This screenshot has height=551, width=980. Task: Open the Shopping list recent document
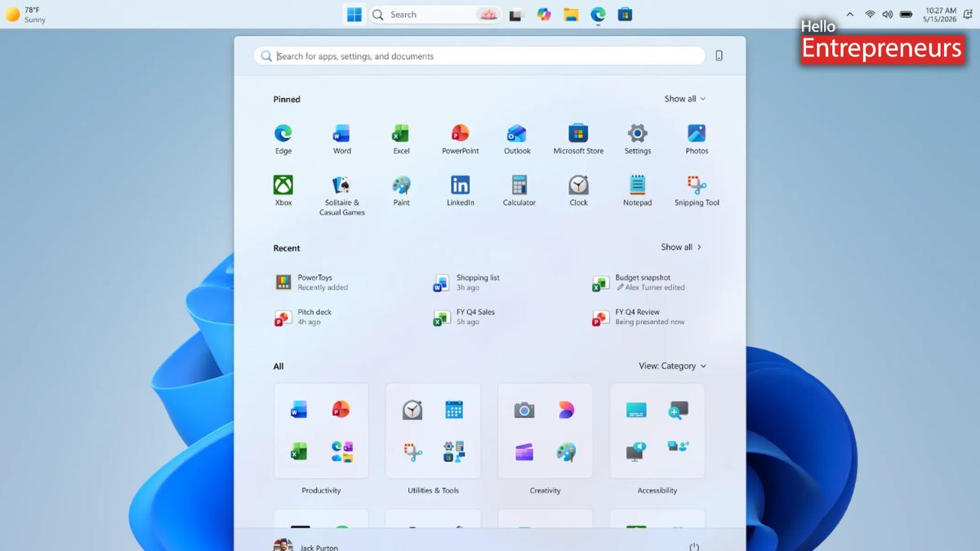coord(467,282)
